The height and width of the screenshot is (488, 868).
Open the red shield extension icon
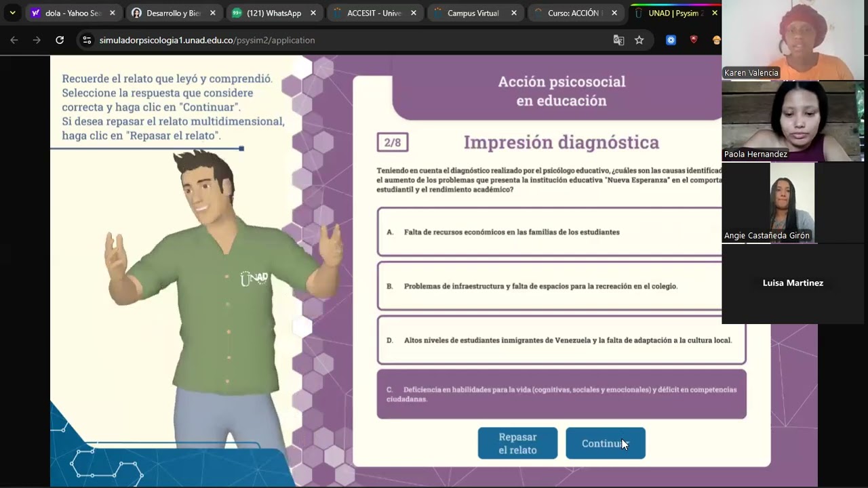pos(693,40)
